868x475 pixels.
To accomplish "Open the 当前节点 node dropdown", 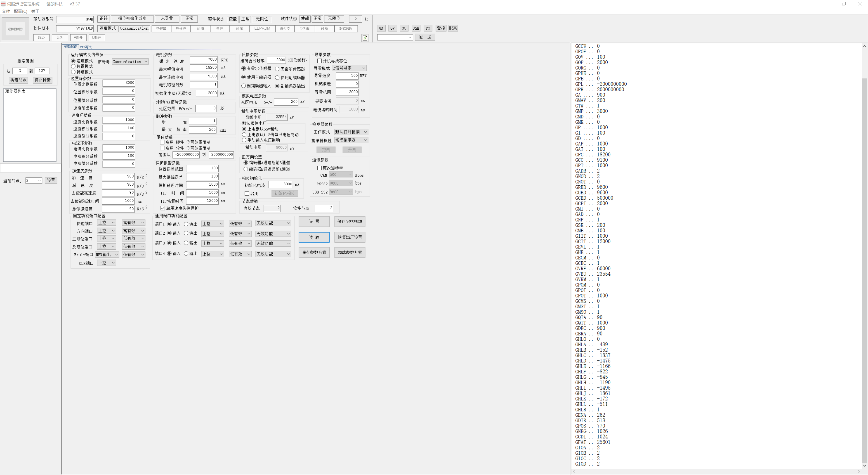I will click(x=34, y=181).
